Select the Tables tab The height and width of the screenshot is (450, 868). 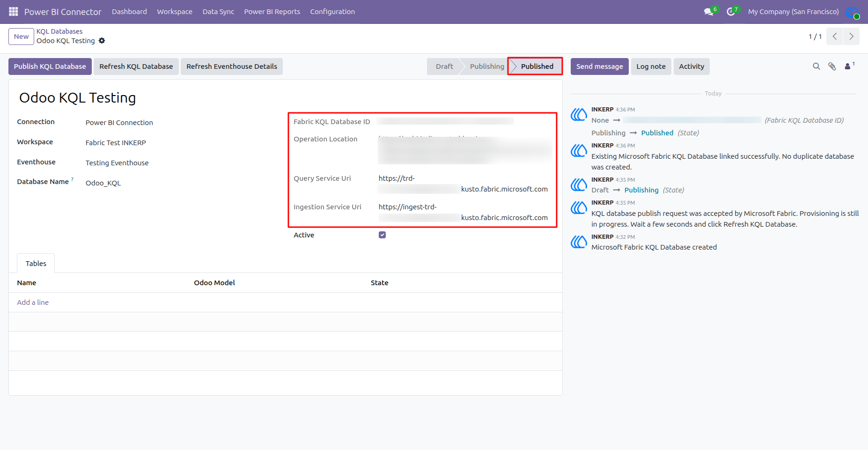tap(36, 264)
